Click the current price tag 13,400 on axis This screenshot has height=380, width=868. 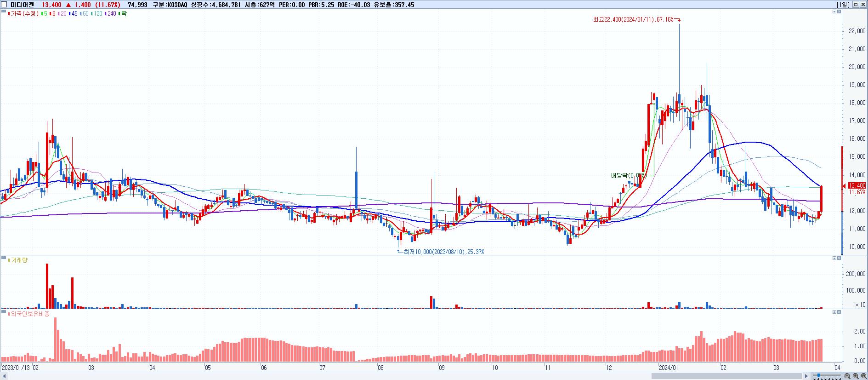coord(857,185)
